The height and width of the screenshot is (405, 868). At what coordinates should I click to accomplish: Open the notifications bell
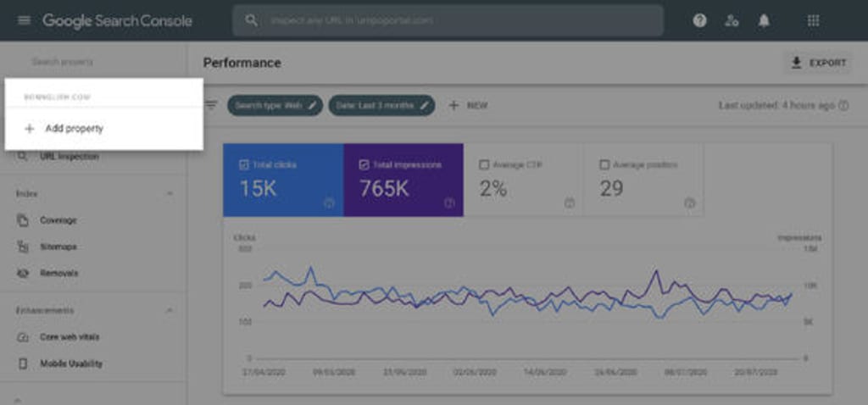[764, 21]
